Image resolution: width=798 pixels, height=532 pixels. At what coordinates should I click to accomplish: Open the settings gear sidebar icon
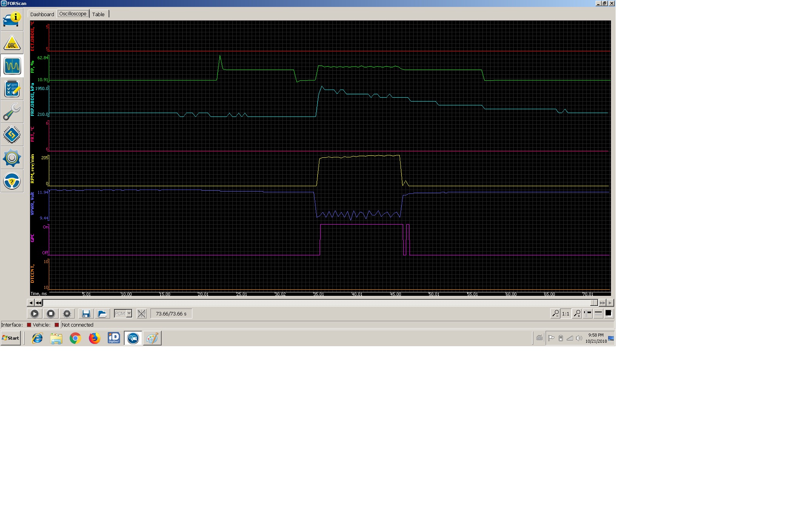12,158
